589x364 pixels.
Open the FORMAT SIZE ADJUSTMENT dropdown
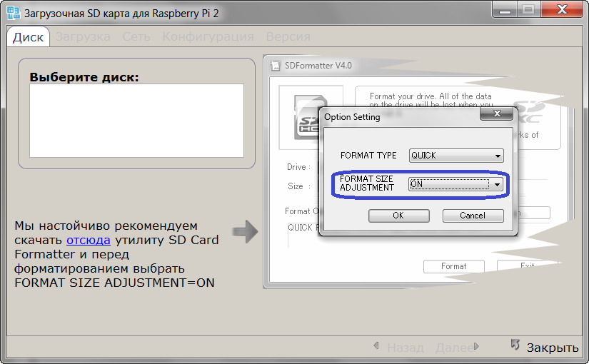click(457, 184)
